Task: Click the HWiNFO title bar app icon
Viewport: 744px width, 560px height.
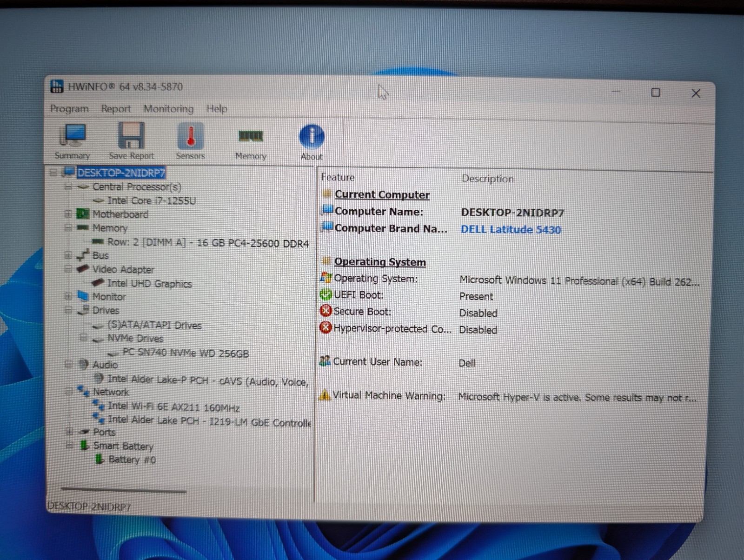Action: (x=57, y=86)
